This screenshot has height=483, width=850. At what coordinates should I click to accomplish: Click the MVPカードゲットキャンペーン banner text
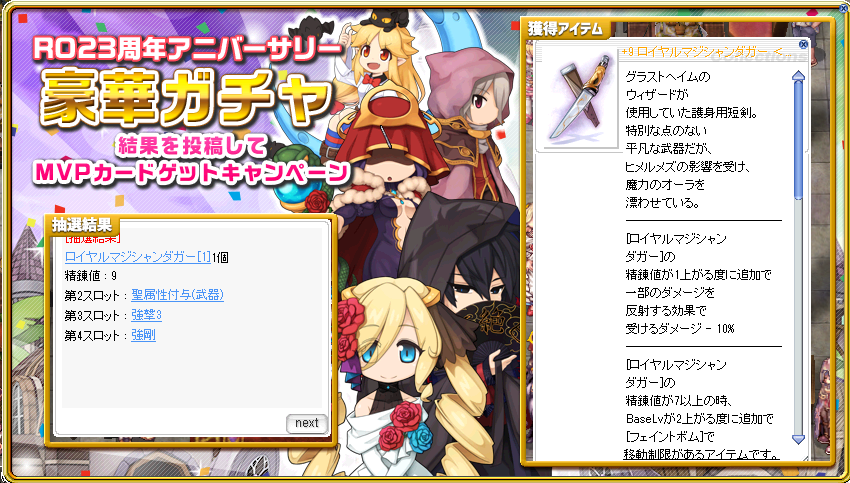[190, 172]
